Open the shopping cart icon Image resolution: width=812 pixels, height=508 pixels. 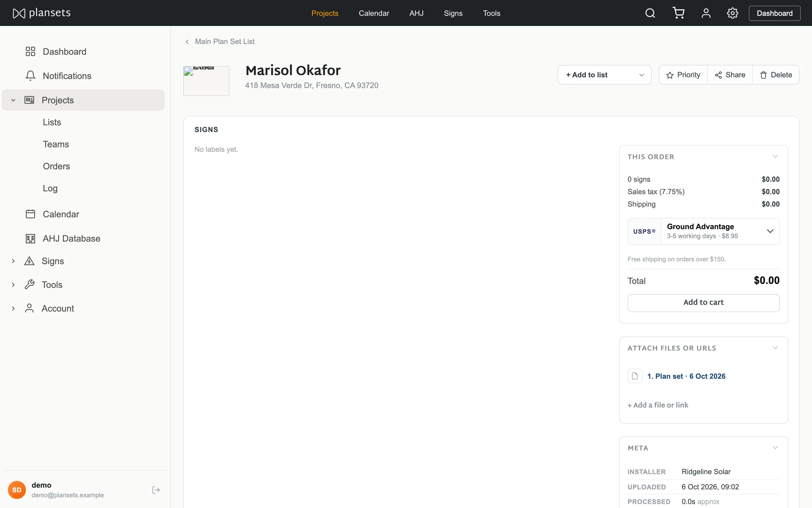click(678, 13)
